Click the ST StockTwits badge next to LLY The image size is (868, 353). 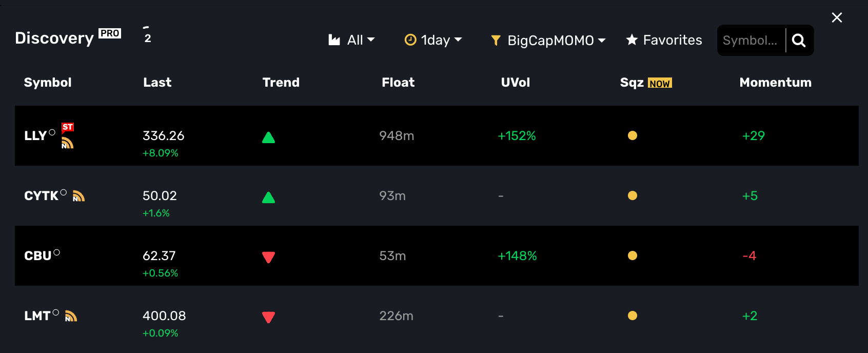click(x=68, y=127)
